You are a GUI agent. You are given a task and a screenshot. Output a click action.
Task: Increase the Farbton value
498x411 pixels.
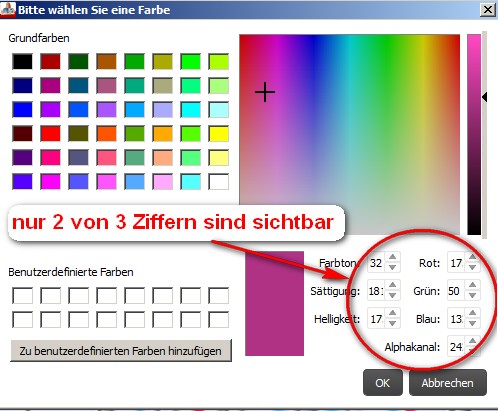pos(393,257)
